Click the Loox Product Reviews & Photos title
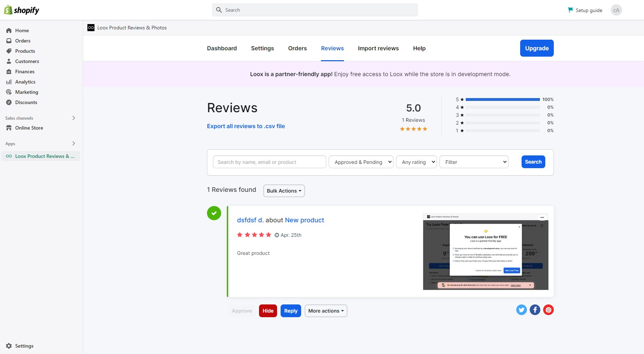644x354 pixels. pos(132,28)
